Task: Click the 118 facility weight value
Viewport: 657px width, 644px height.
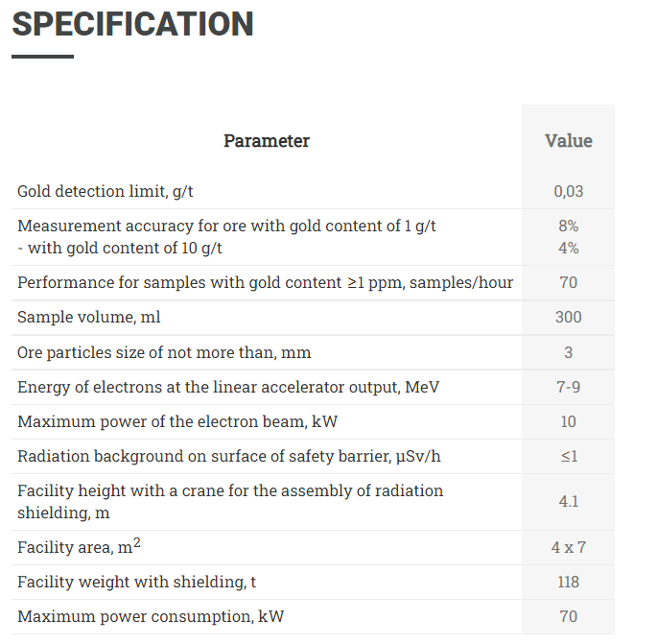Action: click(x=569, y=582)
